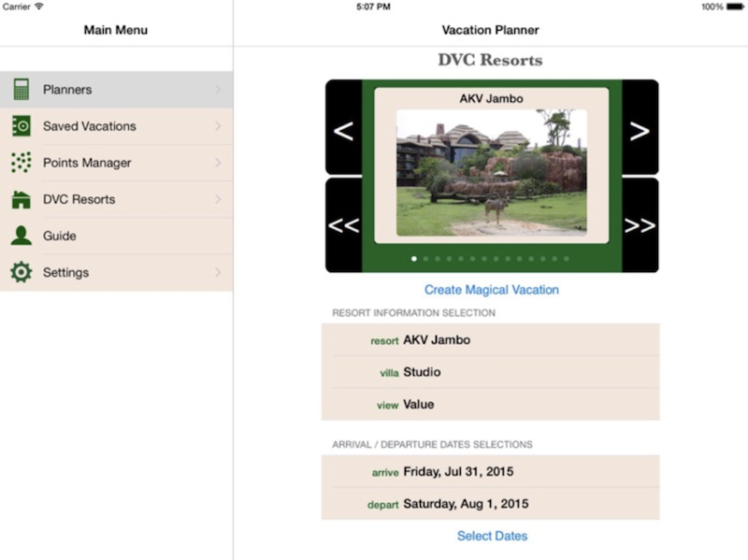Screen dimensions: 748x560
Task: Click the Planners calculator icon
Action: pyautogui.click(x=21, y=89)
